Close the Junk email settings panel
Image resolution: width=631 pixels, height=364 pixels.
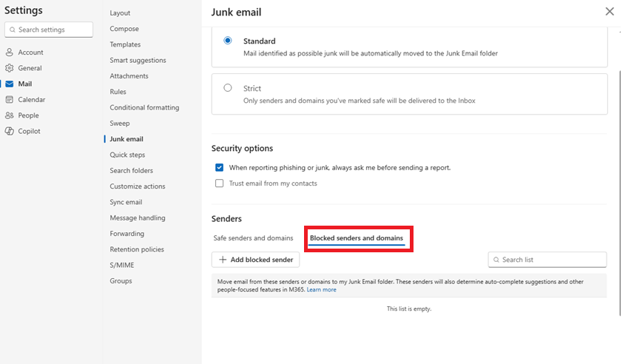tap(610, 12)
